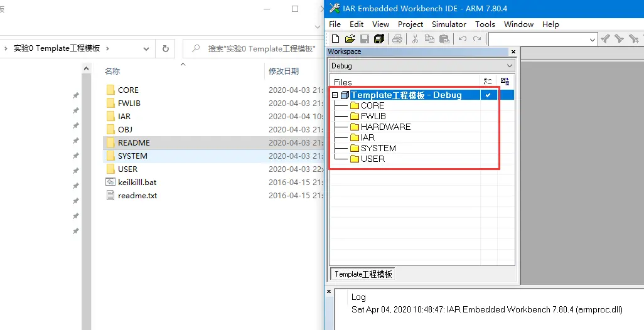Select USER group in workspace tree

pyautogui.click(x=372, y=159)
